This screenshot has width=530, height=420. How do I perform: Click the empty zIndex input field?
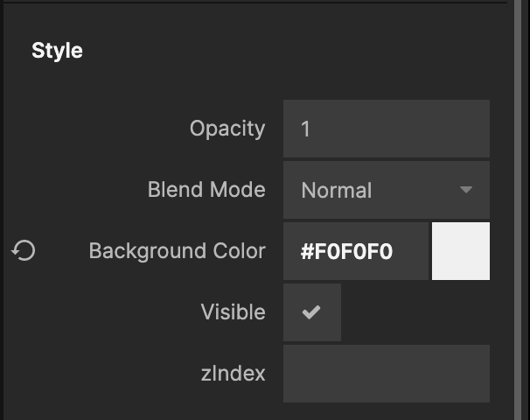(386, 374)
